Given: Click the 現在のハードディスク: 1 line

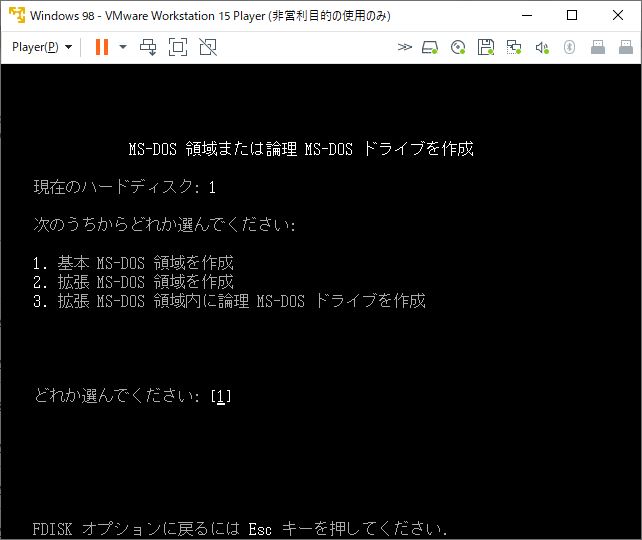Looking at the screenshot, I should pos(124,187).
